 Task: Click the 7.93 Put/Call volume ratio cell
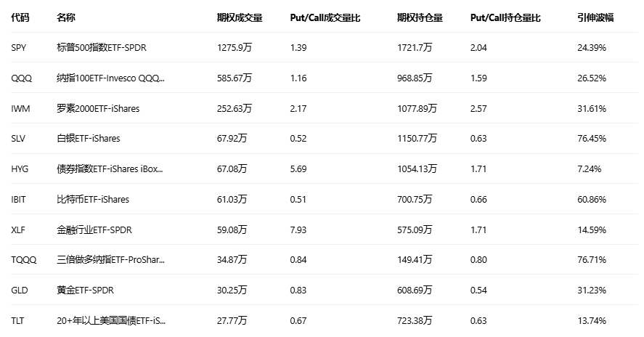point(298,230)
